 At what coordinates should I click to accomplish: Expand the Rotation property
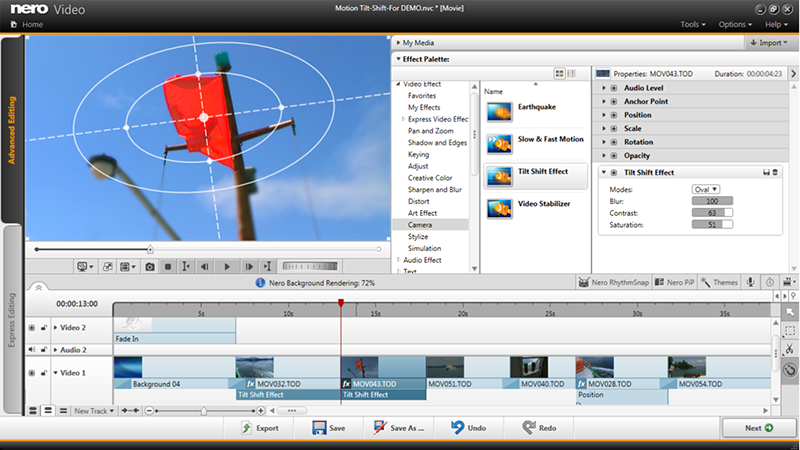coord(604,142)
